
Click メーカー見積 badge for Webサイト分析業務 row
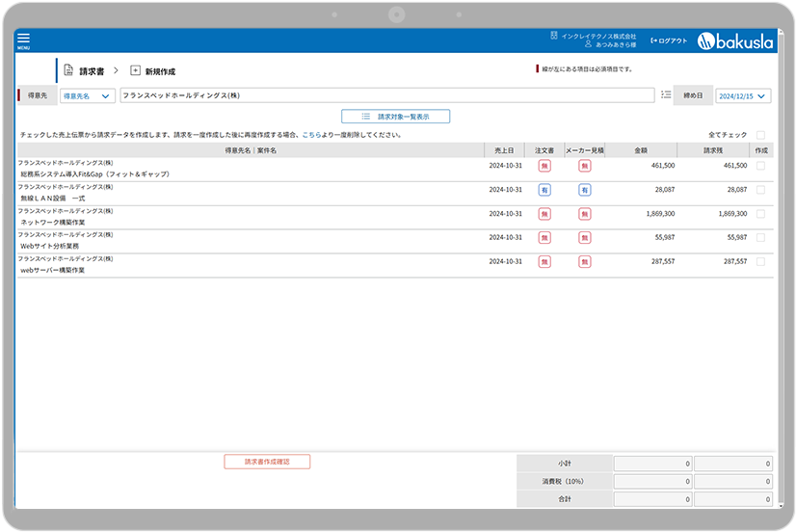[584, 237]
